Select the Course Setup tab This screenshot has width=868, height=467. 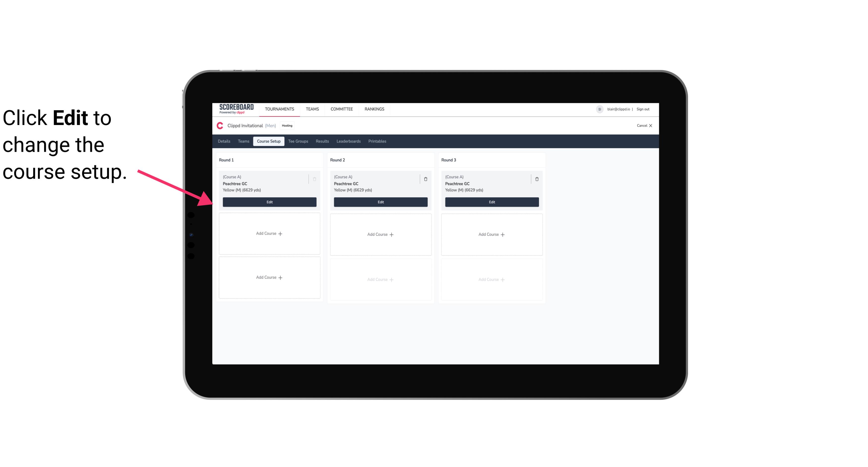tap(268, 141)
